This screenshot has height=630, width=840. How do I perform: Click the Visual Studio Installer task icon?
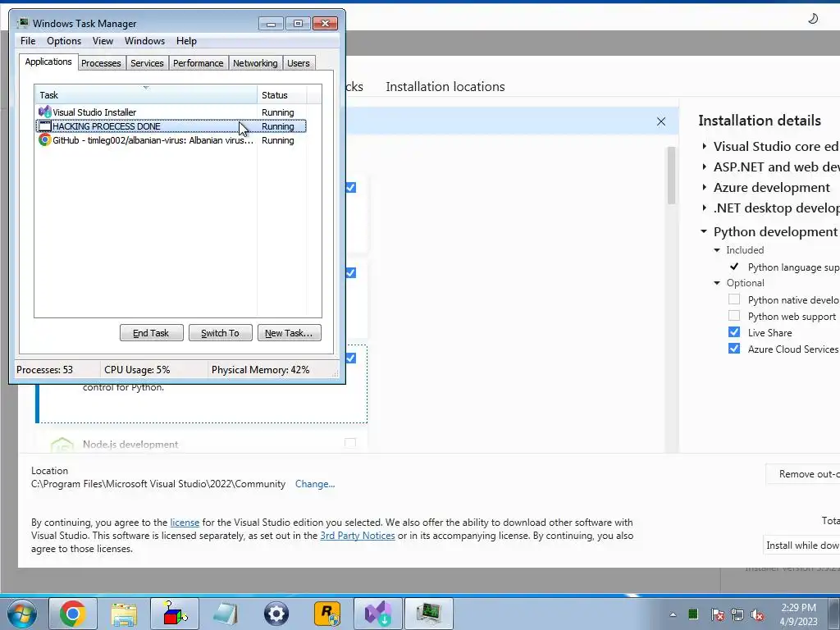[45, 112]
